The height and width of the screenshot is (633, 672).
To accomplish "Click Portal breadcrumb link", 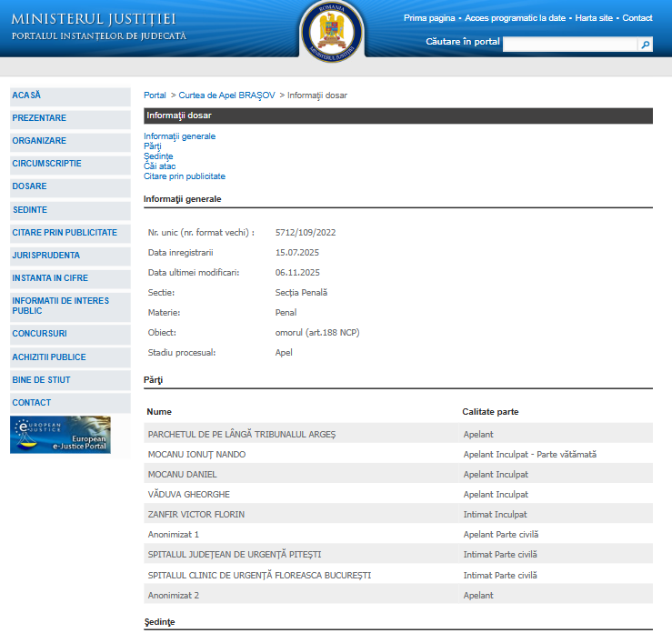I will [155, 95].
